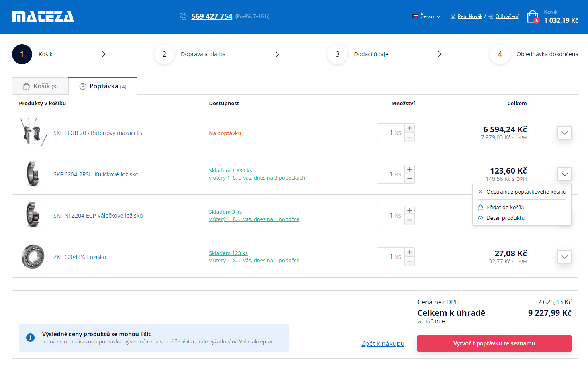Click Skladem 1 830 ks availability
588x386 pixels.
click(x=231, y=171)
